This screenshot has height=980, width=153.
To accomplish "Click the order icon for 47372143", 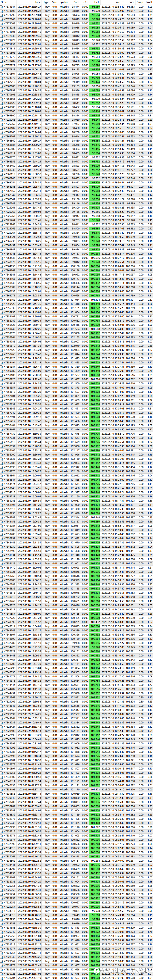I will 2,19.
